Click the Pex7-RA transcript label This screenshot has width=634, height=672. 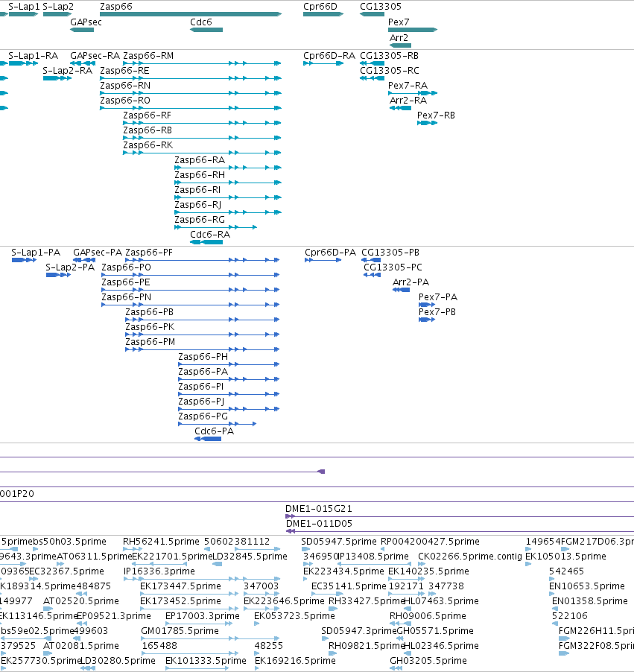click(x=408, y=85)
